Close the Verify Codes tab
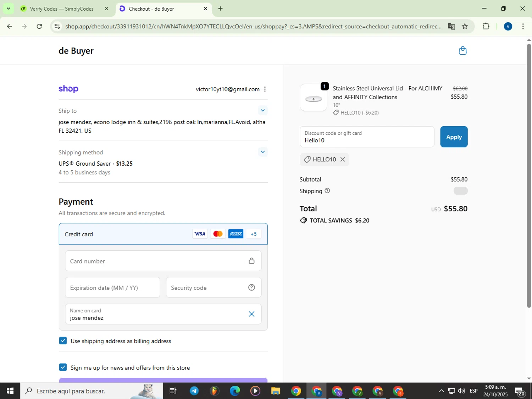Image resolution: width=532 pixels, height=399 pixels. point(106,9)
